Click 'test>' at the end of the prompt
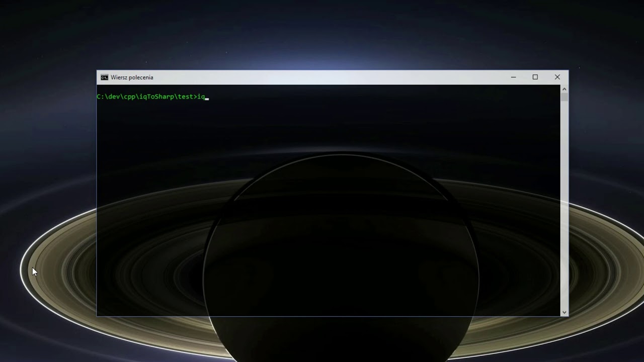Viewport: 644px width, 362px height. (186, 97)
